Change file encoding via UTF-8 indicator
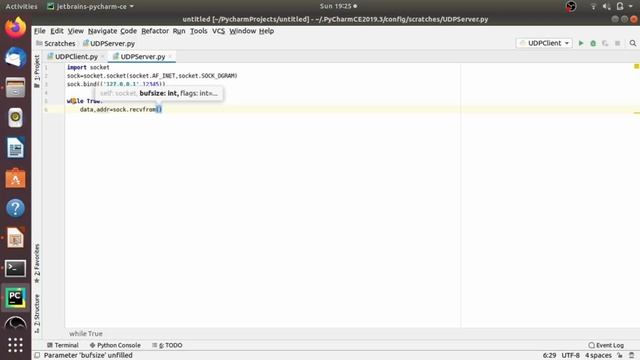Viewport: 640px width, 360px height. tap(571, 356)
